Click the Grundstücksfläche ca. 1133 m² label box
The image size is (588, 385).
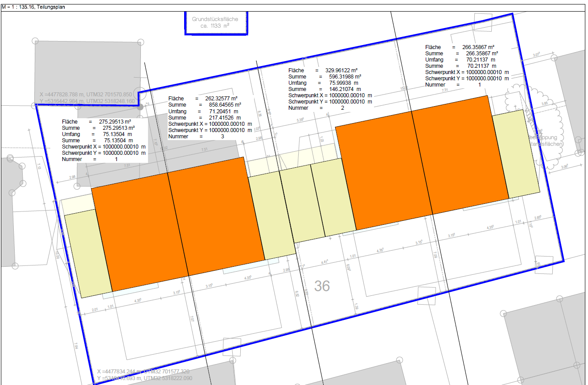(x=215, y=23)
